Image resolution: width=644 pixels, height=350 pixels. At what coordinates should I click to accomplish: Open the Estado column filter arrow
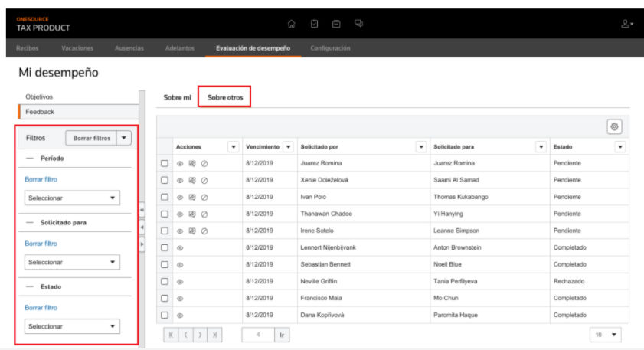click(620, 146)
